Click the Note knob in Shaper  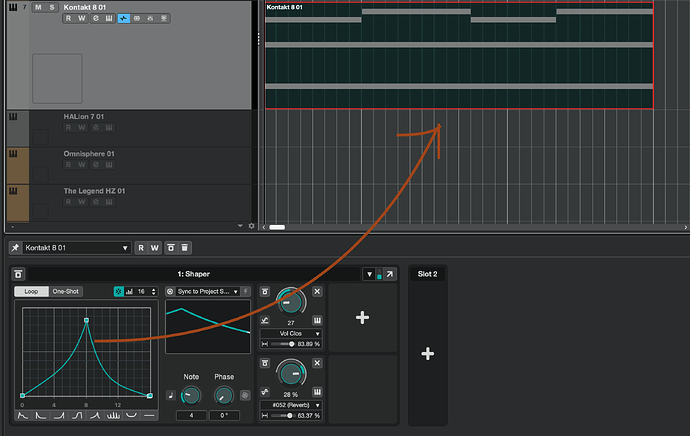[191, 396]
